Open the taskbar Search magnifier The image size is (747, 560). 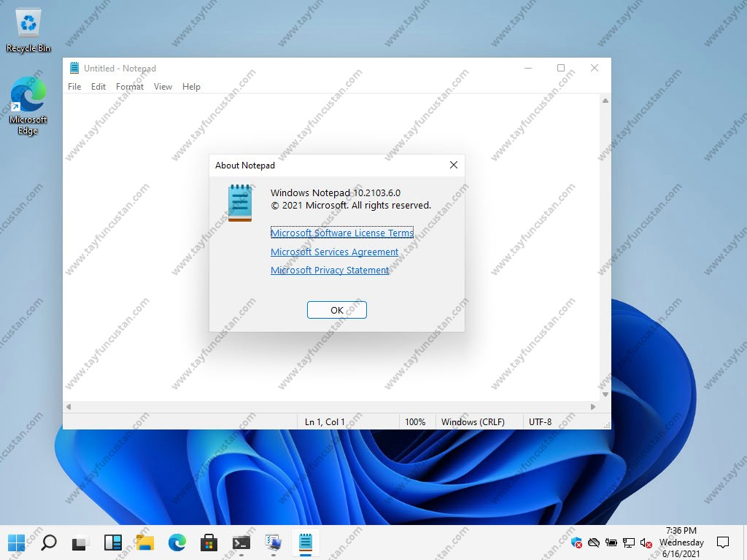coord(49,542)
